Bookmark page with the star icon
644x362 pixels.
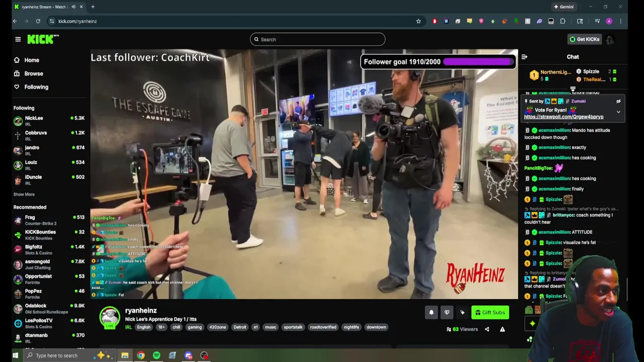[x=418, y=21]
